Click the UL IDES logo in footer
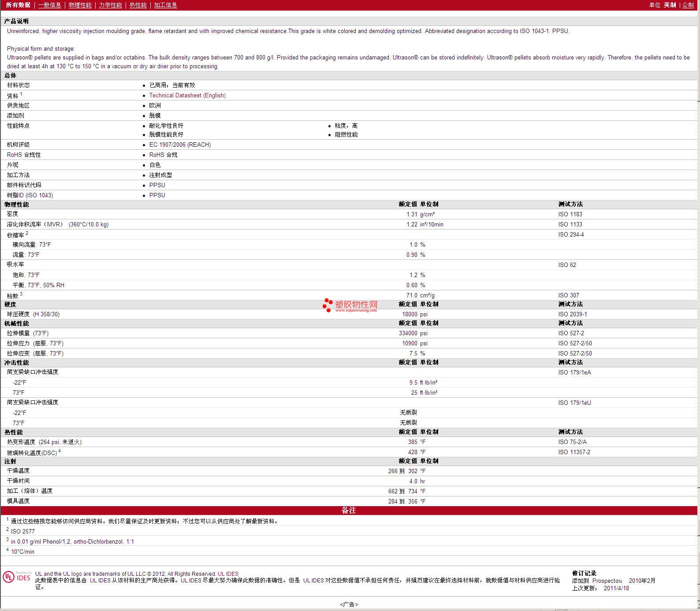This screenshot has height=611, width=700. point(17,577)
